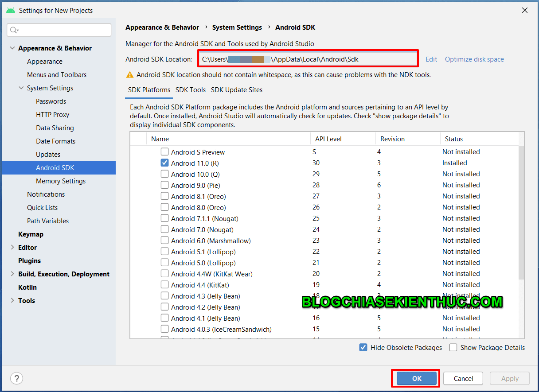
Task: Sort by the Revision column header
Action: (x=408, y=139)
